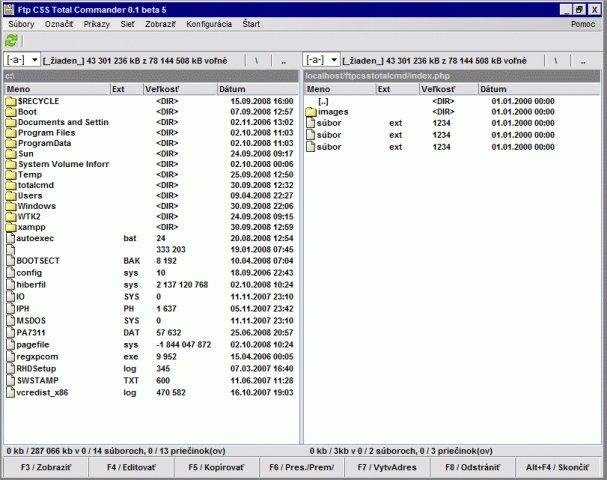This screenshot has width=607, height=480.
Task: Click the green refresh icon in toolbar
Action: pyautogui.click(x=11, y=40)
